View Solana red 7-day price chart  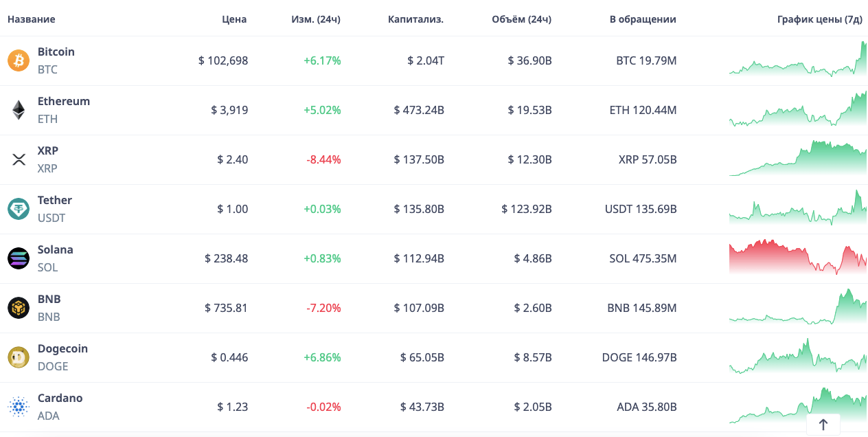798,257
